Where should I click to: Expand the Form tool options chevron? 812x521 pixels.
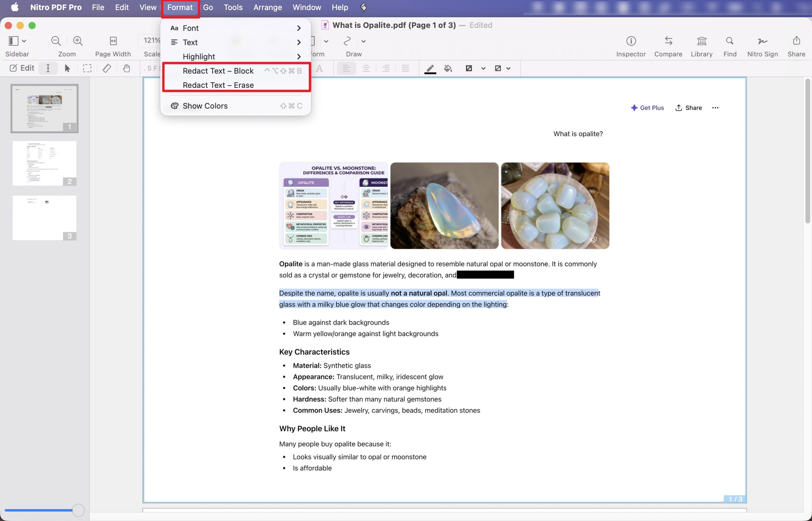coord(326,41)
